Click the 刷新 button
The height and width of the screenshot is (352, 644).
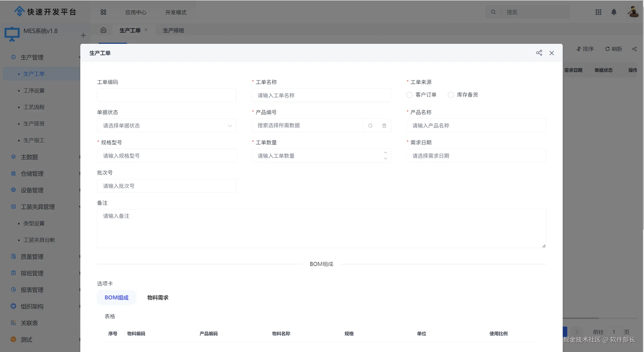(x=614, y=49)
